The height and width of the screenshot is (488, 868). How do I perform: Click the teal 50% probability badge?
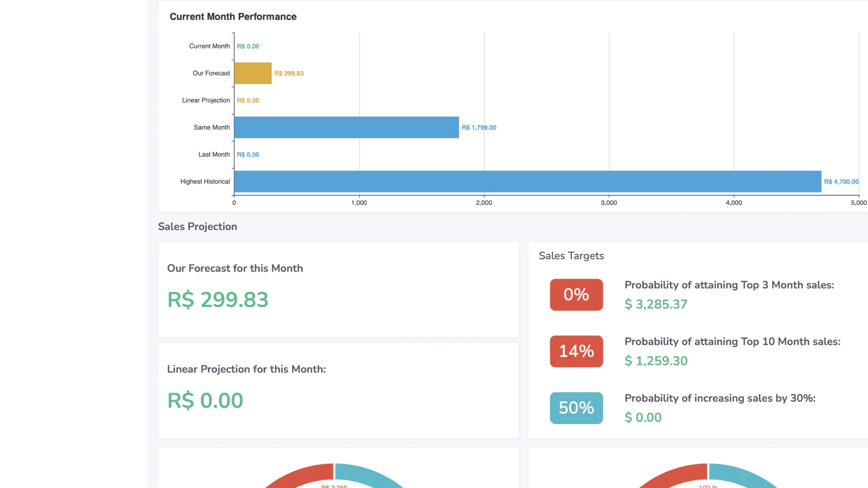point(576,408)
